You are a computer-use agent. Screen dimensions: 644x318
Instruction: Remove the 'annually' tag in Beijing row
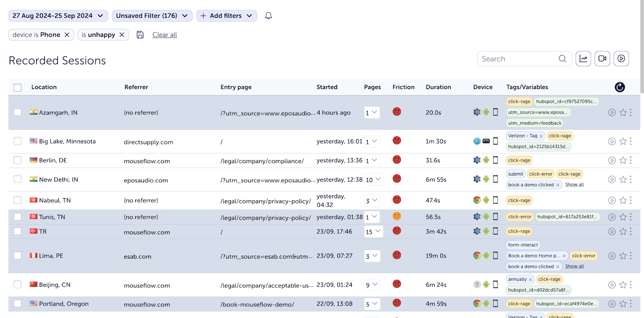click(530, 279)
